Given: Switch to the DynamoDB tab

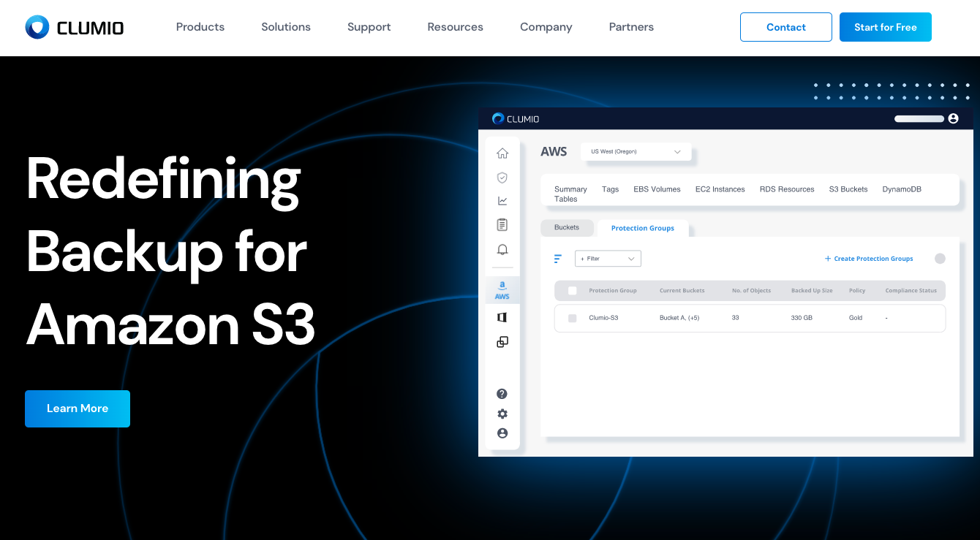Looking at the screenshot, I should (x=902, y=189).
